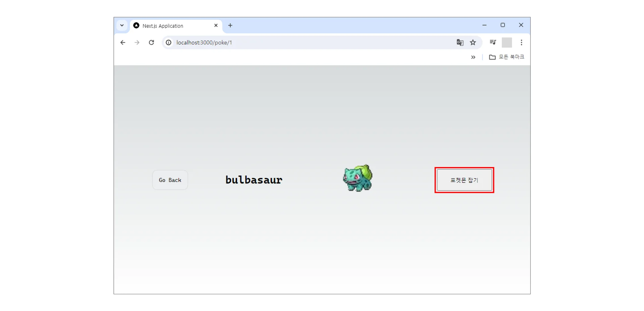Open the Chrome profile avatar
644x311 pixels.
pos(507,43)
